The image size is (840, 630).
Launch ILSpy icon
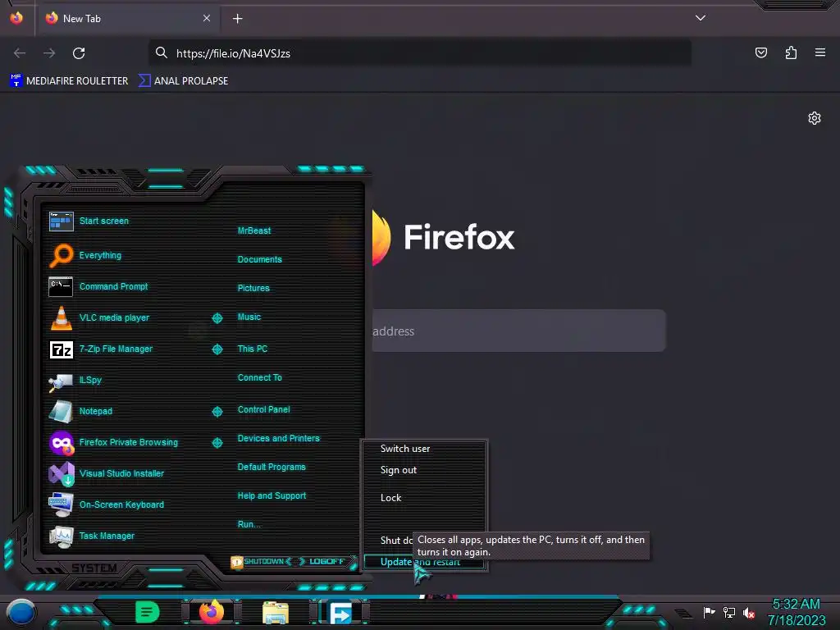(61, 381)
